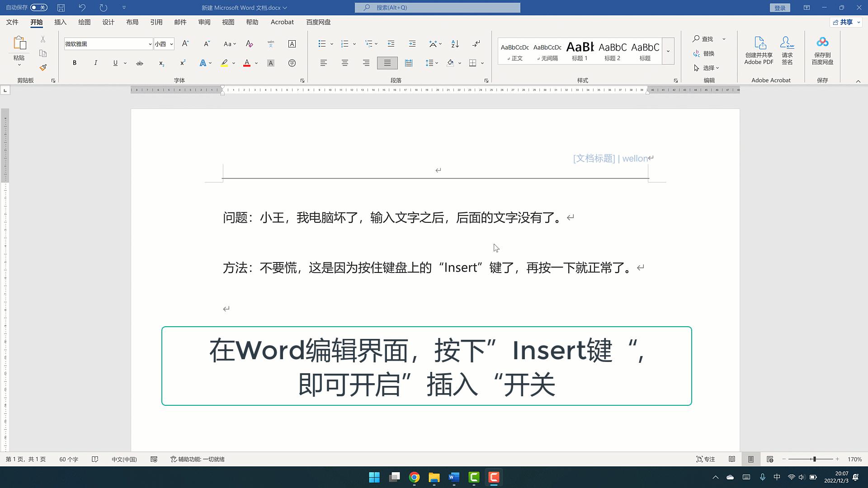Click the 登录 sign-in button
This screenshot has width=868, height=488.
pyautogui.click(x=780, y=7)
